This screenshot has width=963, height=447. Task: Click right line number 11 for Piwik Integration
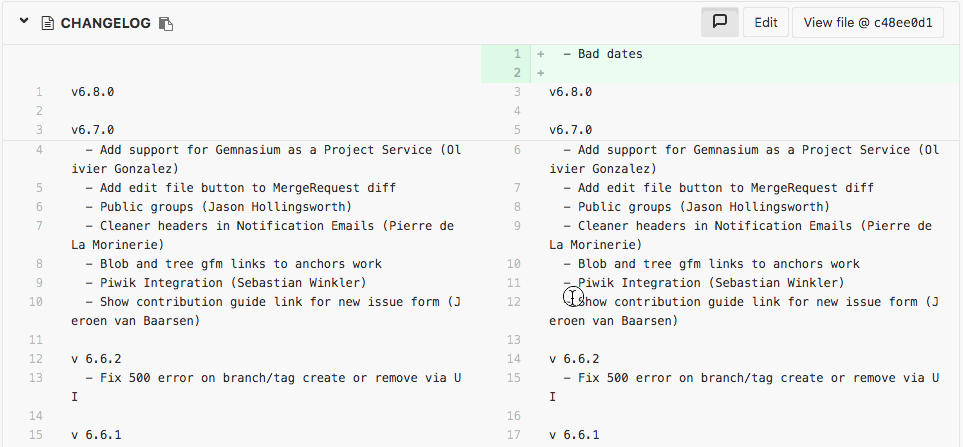click(514, 283)
